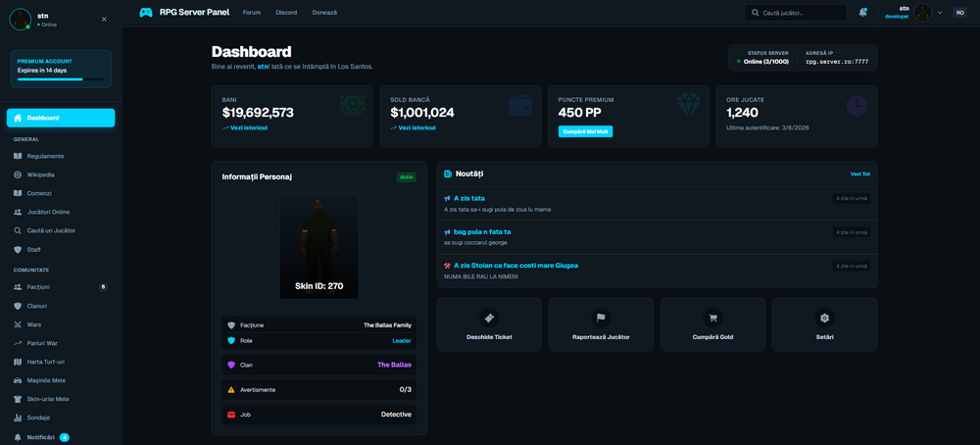980x445 pixels.
Task: Close the sidebar with X icon
Action: 104,20
